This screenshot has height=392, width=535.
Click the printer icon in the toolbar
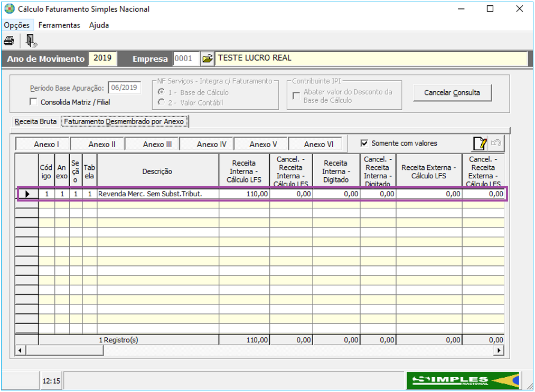point(9,41)
